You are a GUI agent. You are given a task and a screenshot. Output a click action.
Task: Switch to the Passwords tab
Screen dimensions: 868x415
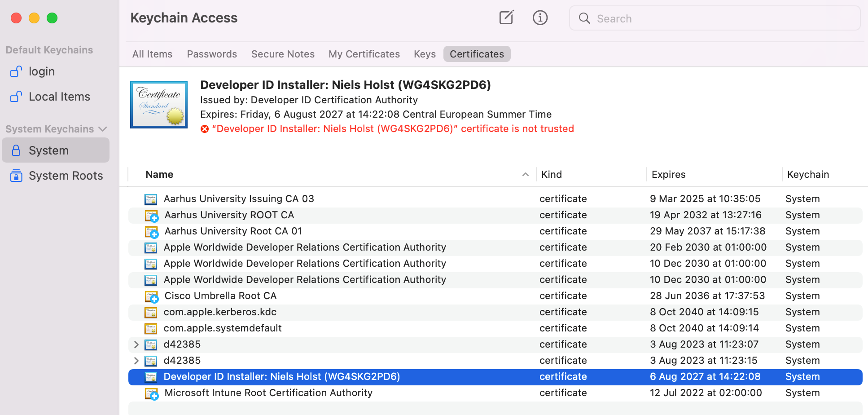pyautogui.click(x=212, y=54)
